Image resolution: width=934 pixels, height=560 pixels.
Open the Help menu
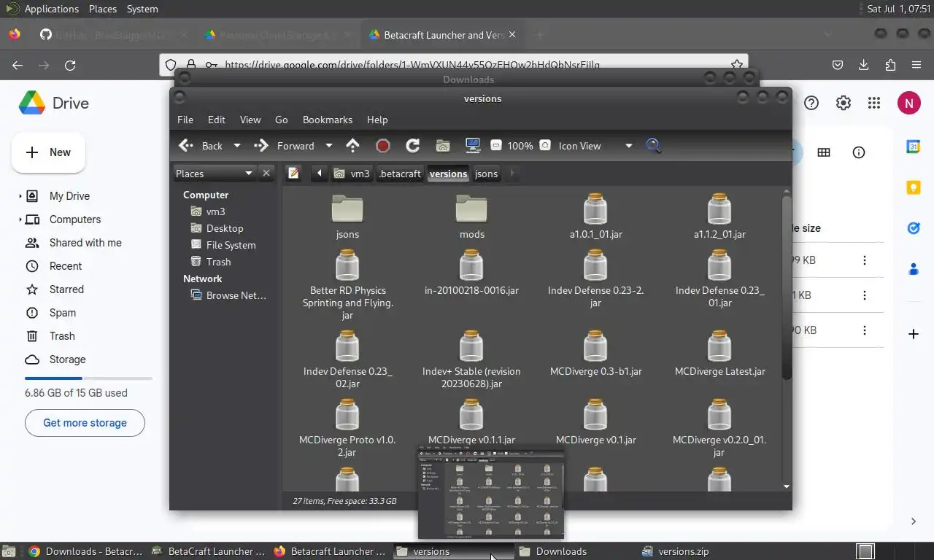(377, 120)
